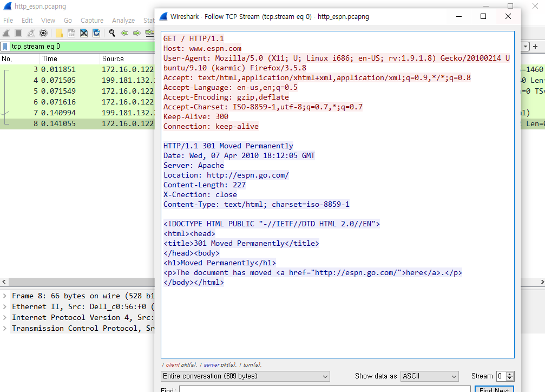Screen dimensions: 545x392
Task: Click the stop capture square icon
Action: click(18, 33)
